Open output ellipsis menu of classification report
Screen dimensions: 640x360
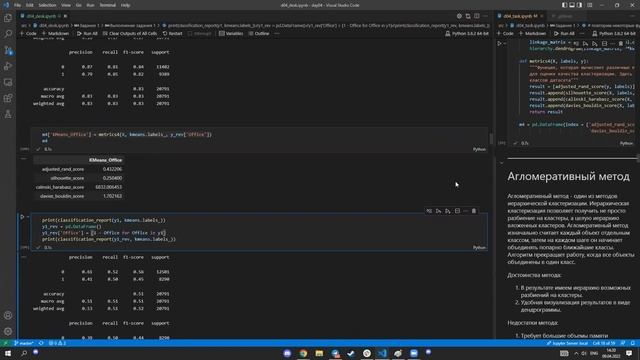pyautogui.click(x=24, y=257)
